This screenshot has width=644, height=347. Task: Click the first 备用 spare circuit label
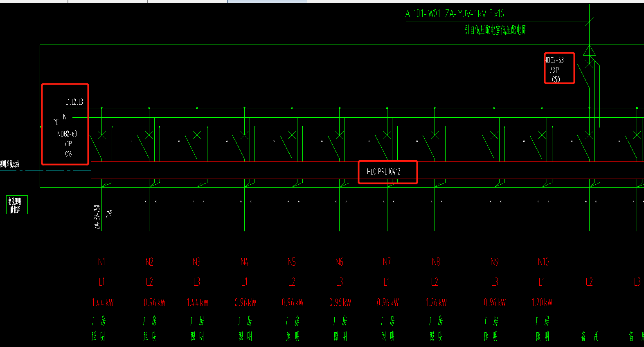coord(590,336)
